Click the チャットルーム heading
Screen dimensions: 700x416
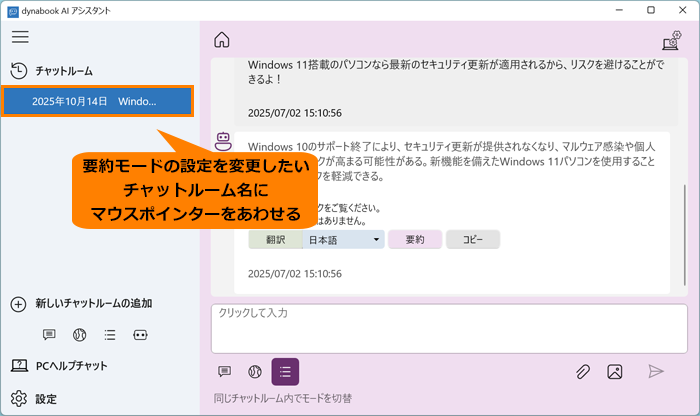point(64,71)
